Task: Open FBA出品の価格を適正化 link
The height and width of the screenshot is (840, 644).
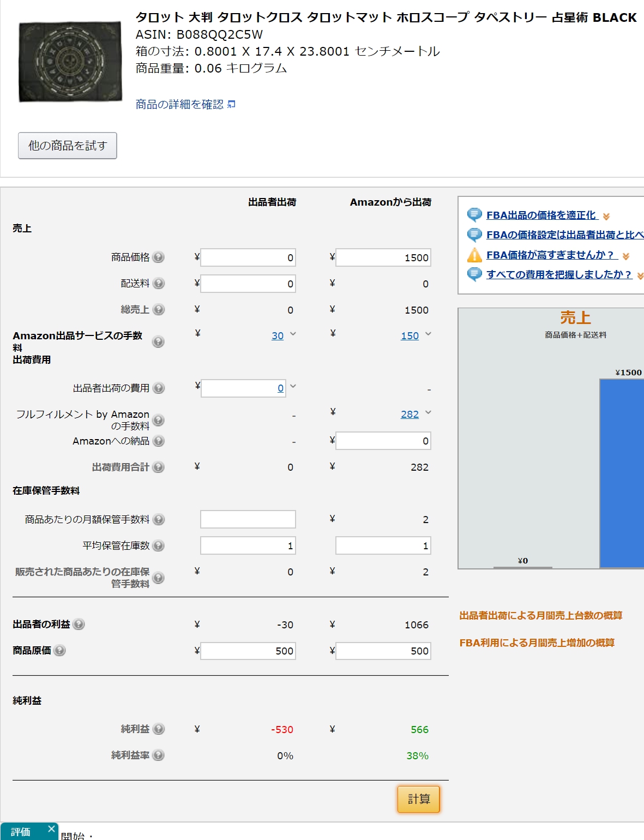Action: [542, 215]
